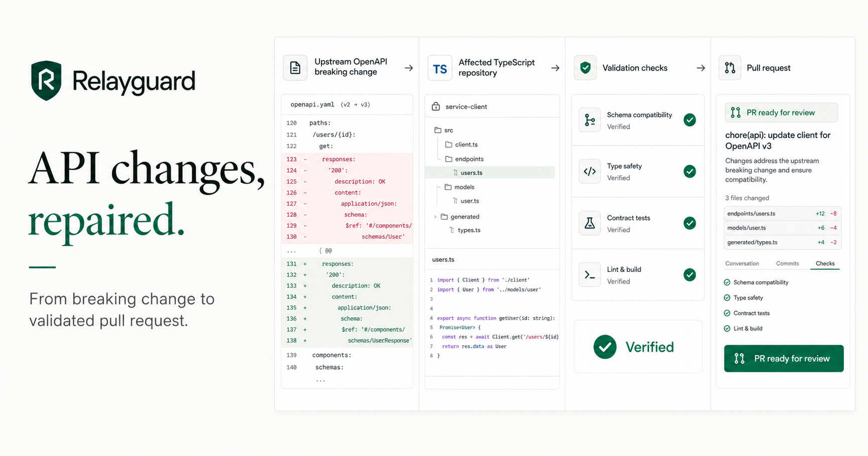Click the dark green PR ready for review button

[x=784, y=359]
